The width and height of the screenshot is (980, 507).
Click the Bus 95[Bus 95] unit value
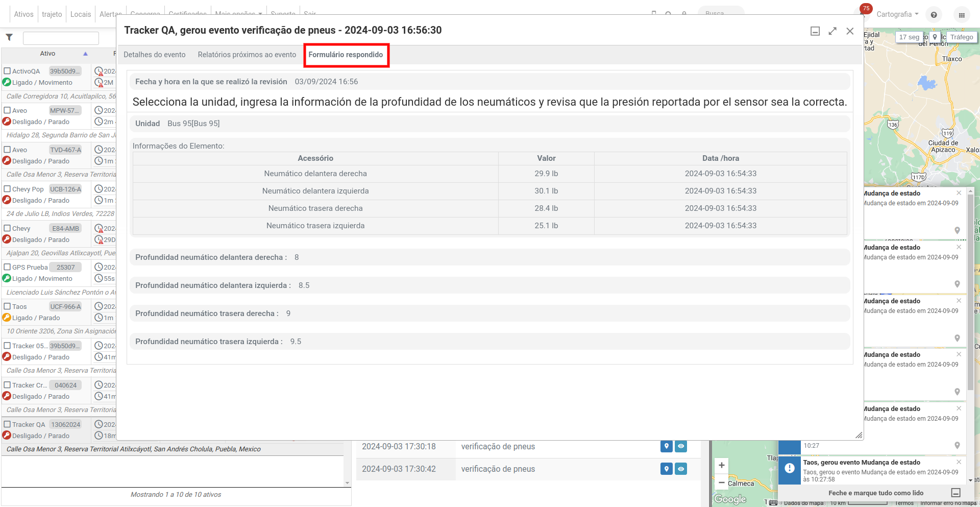(193, 124)
